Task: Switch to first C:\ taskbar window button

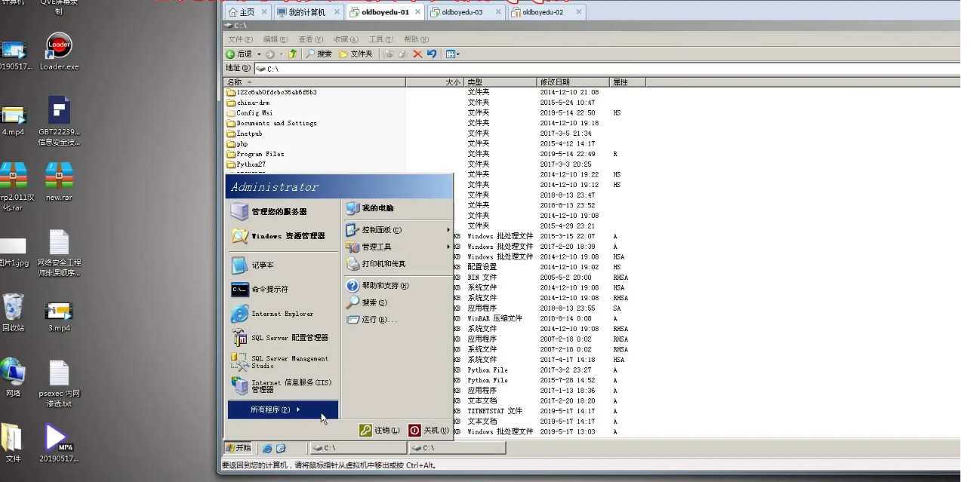Action: (x=359, y=448)
